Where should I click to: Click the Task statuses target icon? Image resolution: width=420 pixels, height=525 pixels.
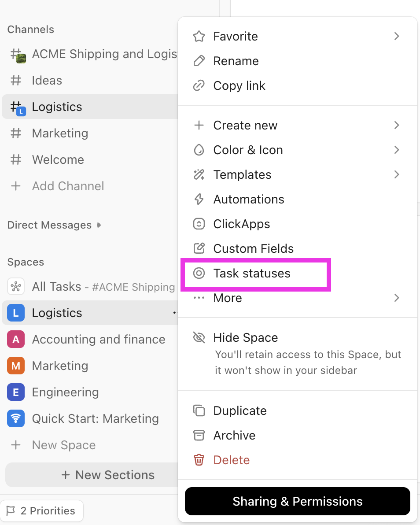(x=199, y=273)
